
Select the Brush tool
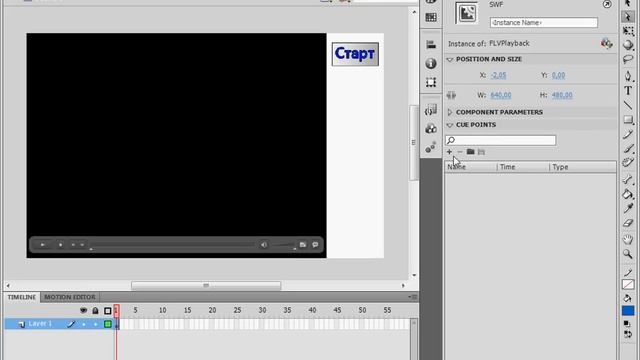click(x=628, y=149)
